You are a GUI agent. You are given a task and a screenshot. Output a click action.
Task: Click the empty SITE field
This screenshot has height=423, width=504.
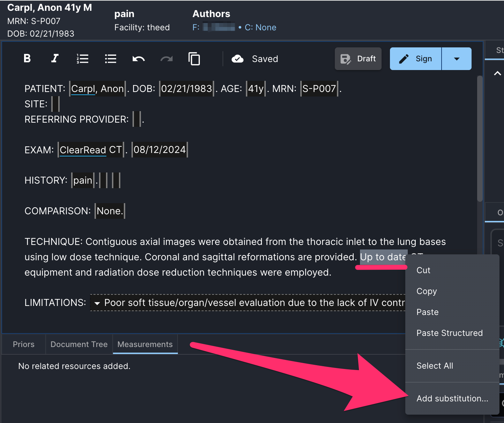(55, 104)
